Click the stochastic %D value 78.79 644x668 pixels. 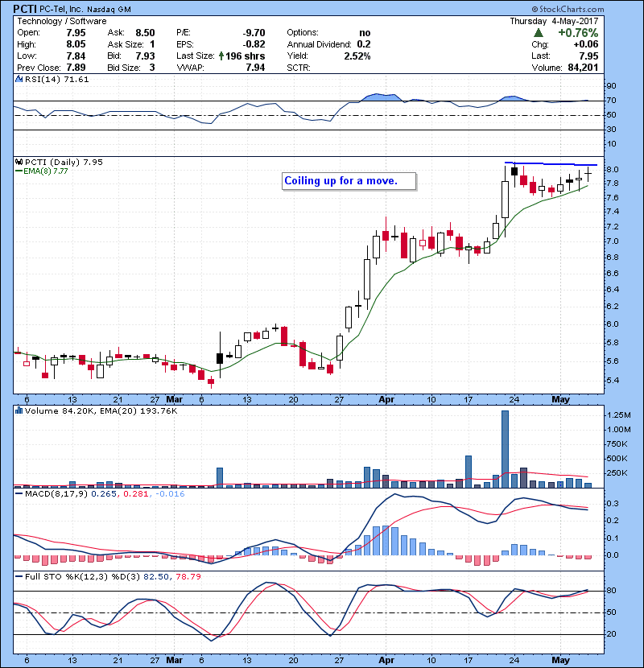(x=188, y=576)
